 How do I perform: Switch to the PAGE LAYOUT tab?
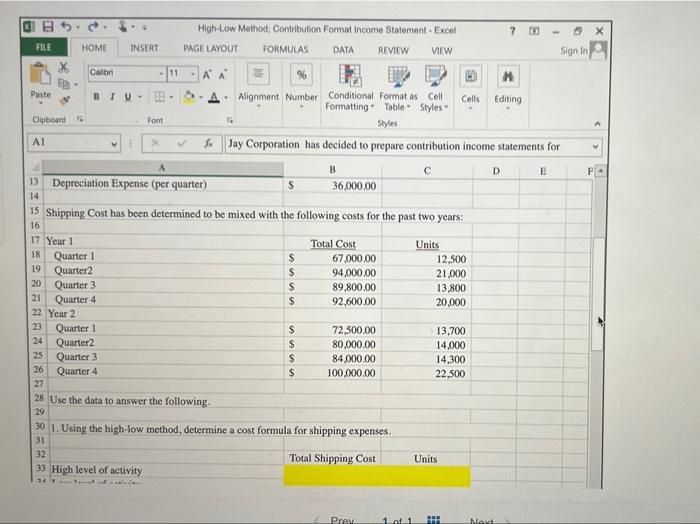210,49
